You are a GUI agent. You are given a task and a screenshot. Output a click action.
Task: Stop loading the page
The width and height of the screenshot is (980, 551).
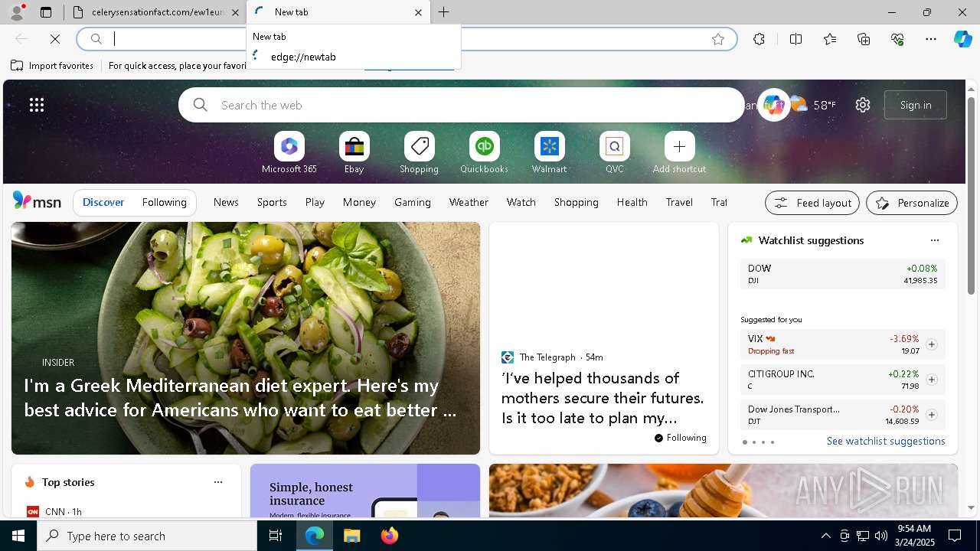tap(55, 39)
